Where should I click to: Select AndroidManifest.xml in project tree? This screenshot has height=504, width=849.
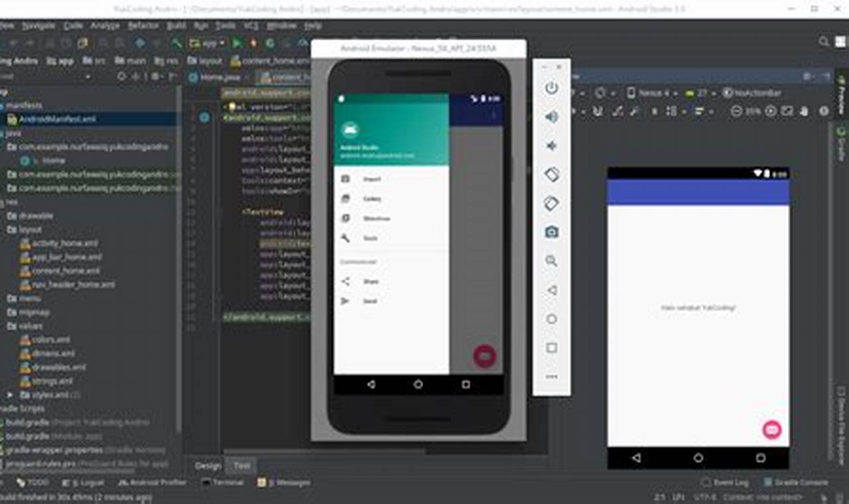(58, 119)
